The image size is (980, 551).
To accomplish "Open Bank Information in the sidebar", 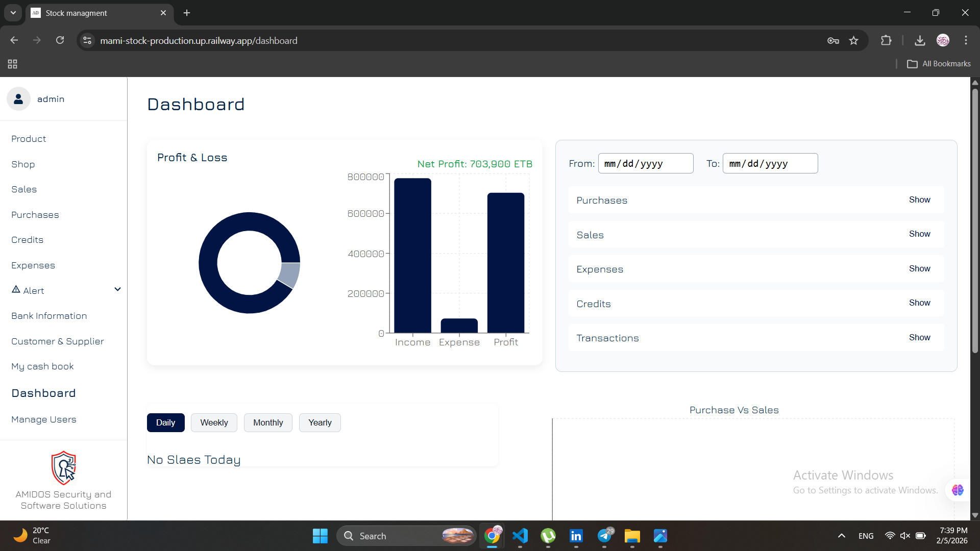I will point(49,316).
